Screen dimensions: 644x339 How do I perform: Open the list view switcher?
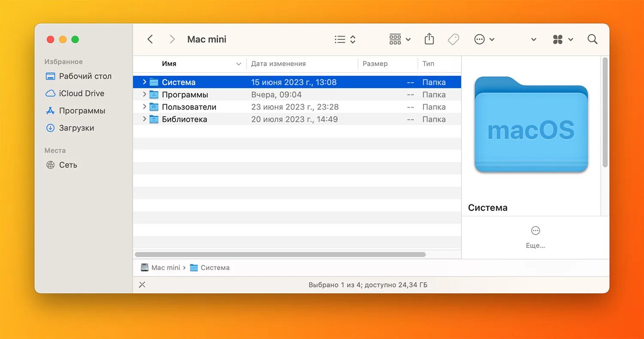(345, 40)
